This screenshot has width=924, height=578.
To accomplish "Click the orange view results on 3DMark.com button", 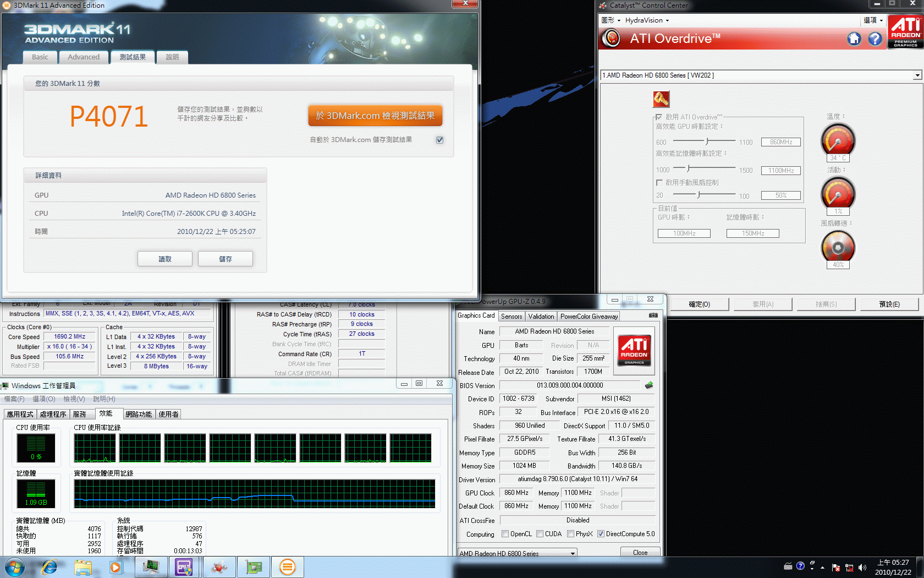I will coord(375,116).
